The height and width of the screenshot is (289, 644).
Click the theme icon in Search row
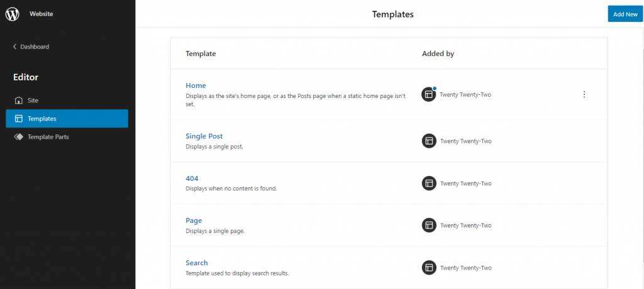tap(429, 268)
